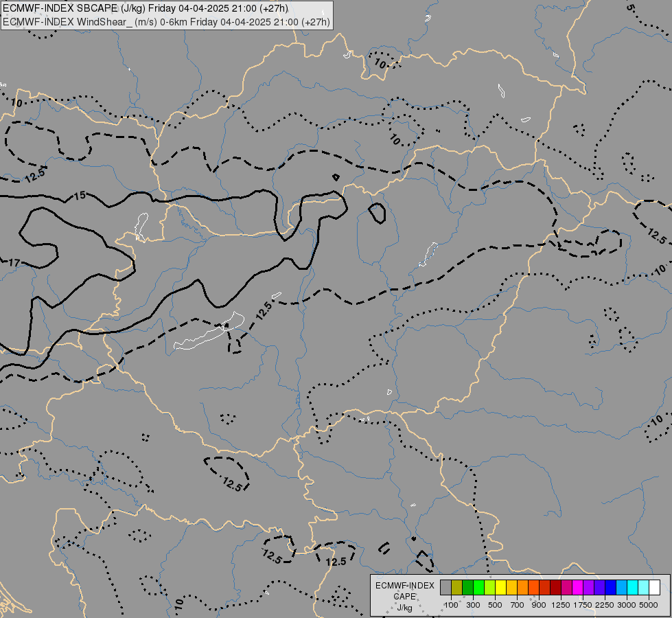
Task: Click the J/kg unit label in legend
Action: (405, 608)
